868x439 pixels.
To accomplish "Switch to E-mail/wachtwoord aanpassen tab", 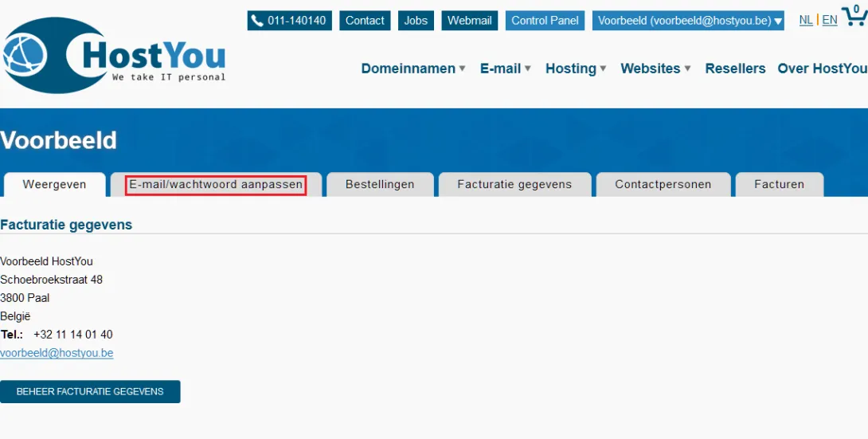I will tap(216, 185).
